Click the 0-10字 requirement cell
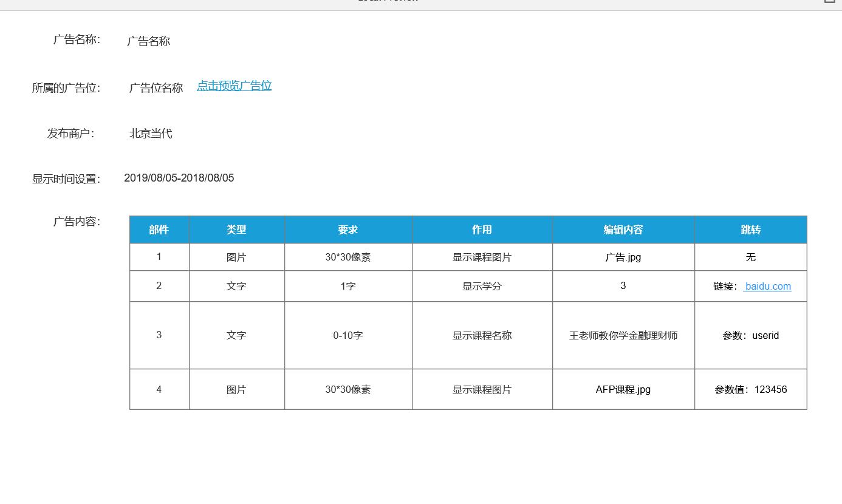The width and height of the screenshot is (842, 504). (x=348, y=336)
